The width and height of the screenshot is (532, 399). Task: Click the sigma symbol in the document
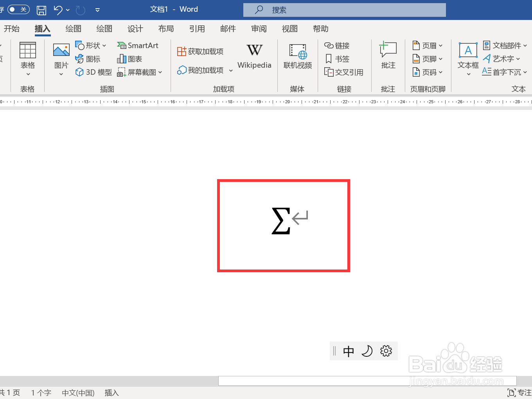pyautogui.click(x=281, y=221)
